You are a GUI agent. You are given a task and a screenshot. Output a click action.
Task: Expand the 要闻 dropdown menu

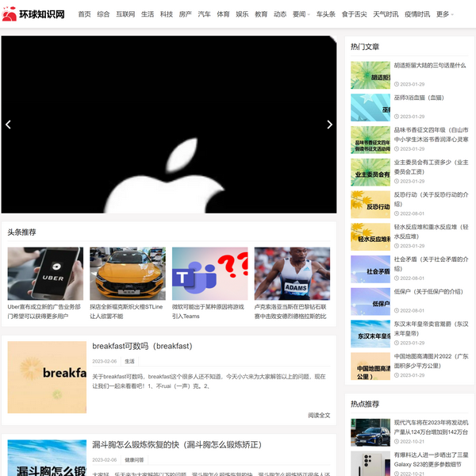[x=301, y=14]
